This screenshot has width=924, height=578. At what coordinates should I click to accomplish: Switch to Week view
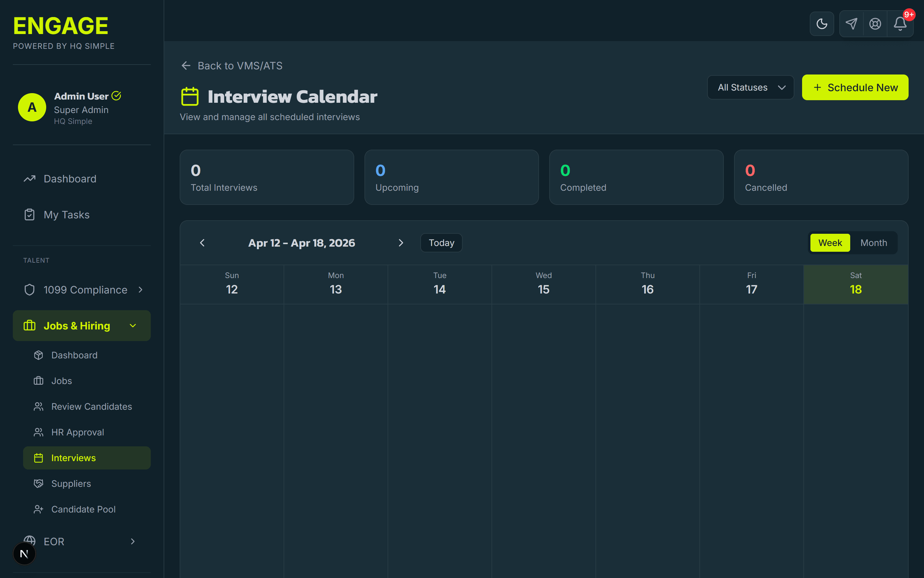(830, 243)
